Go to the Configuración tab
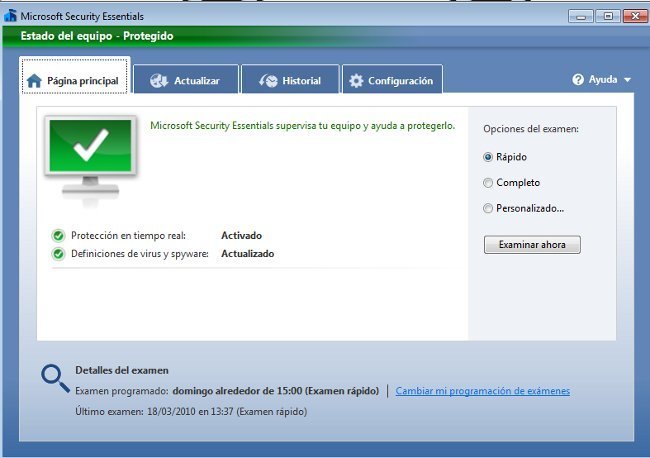This screenshot has width=650, height=458. tap(392, 81)
